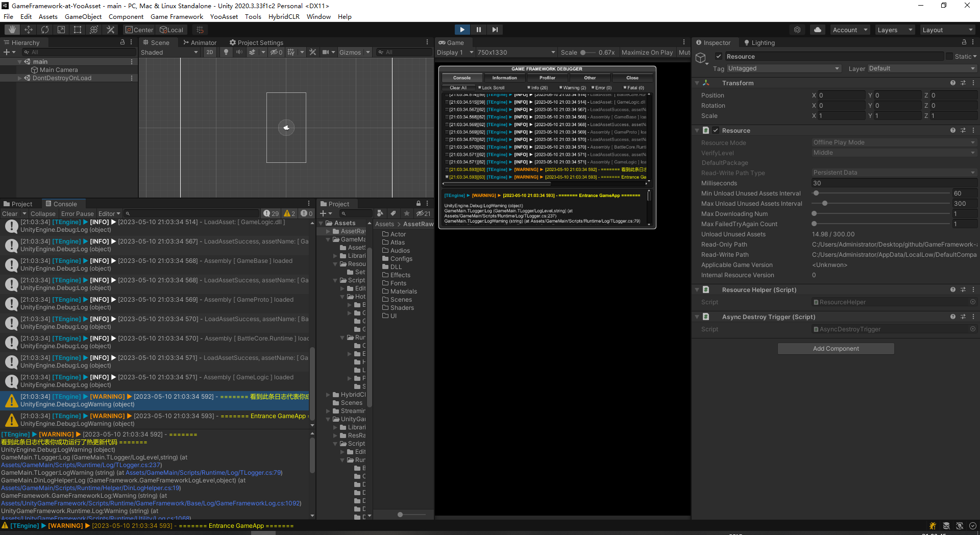Open the Layers dropdown
Image resolution: width=980 pixels, height=535 pixels.
895,30
